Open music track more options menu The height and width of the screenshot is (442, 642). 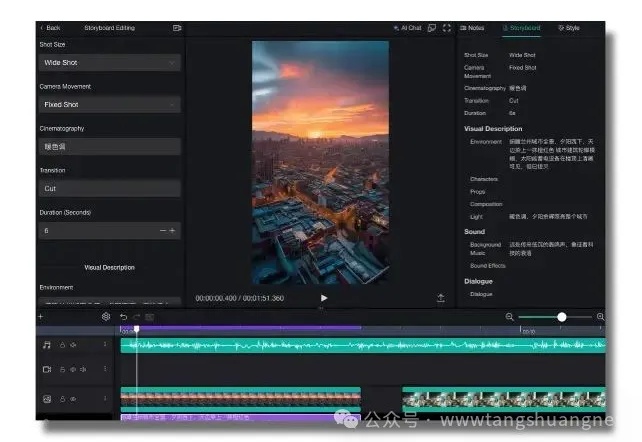[x=105, y=345]
